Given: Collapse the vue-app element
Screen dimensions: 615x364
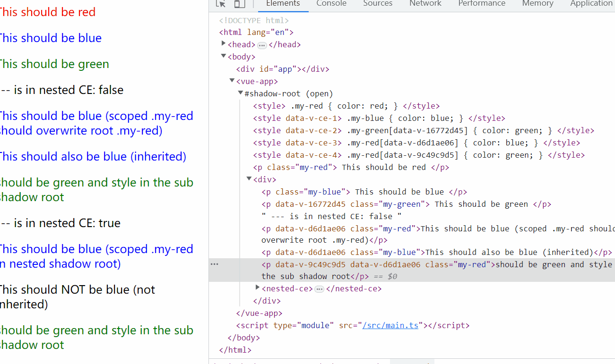Looking at the screenshot, I should (232, 80).
